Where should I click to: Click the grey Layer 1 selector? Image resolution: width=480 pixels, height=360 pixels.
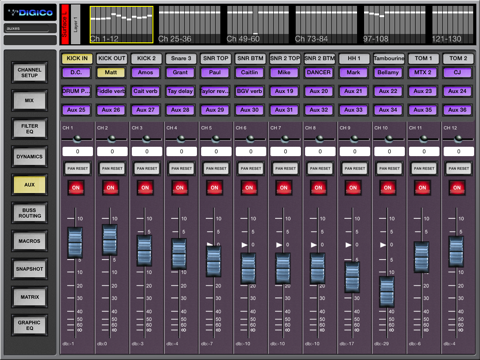pos(76,24)
